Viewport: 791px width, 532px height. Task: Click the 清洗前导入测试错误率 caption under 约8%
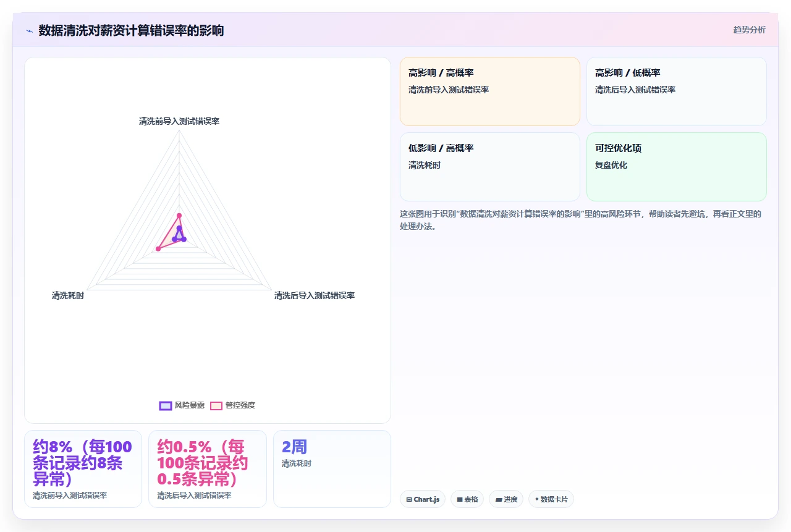[x=70, y=496]
